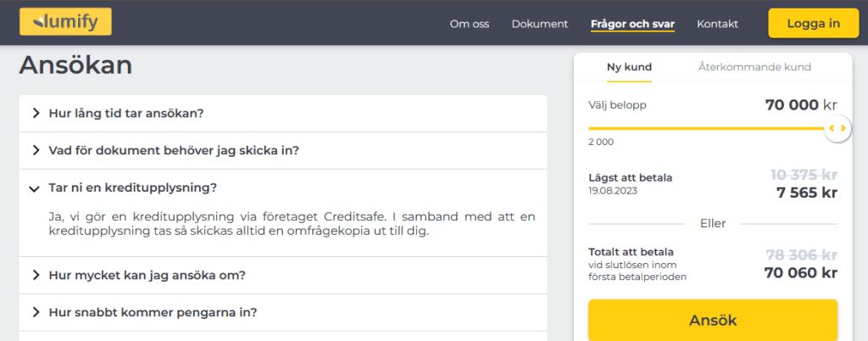Click the date 19.08.2023
Image resolution: width=868 pixels, height=341 pixels.
[x=613, y=191]
